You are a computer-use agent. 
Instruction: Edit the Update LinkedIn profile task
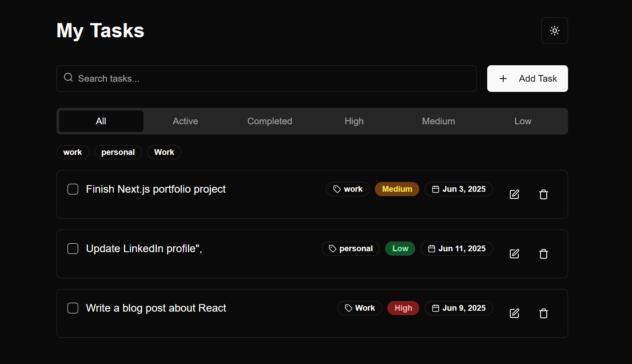pyautogui.click(x=514, y=254)
